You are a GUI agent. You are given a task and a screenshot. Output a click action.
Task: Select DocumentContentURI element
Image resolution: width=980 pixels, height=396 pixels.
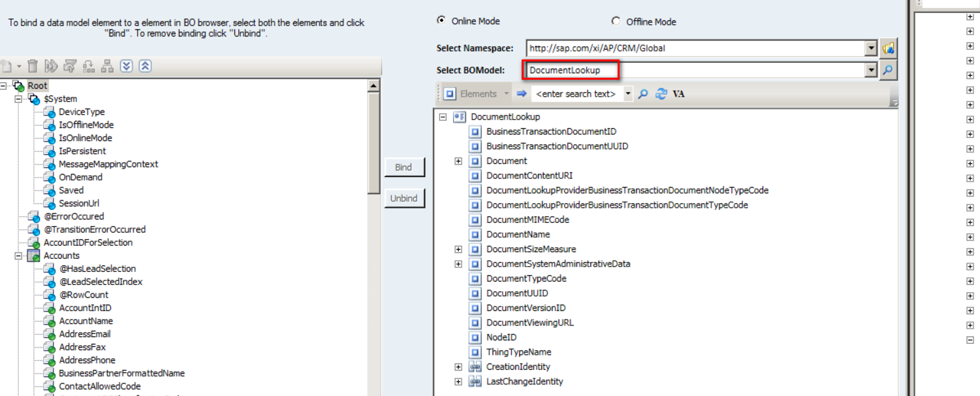click(x=530, y=176)
